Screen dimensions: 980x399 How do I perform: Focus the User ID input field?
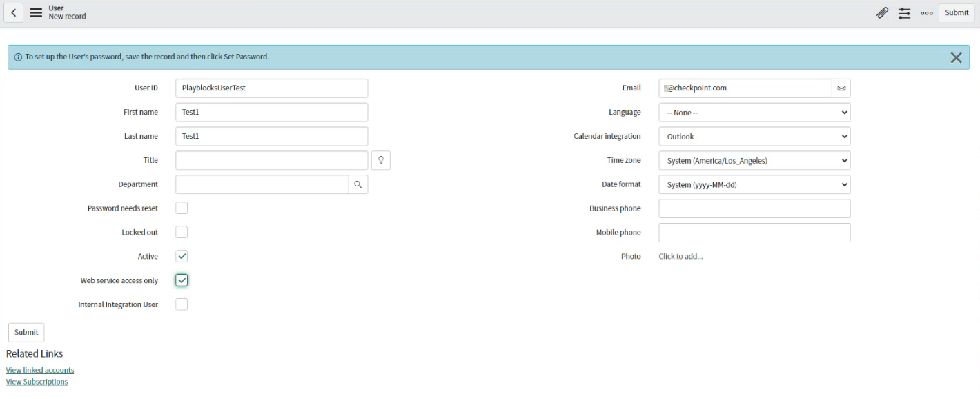click(272, 88)
